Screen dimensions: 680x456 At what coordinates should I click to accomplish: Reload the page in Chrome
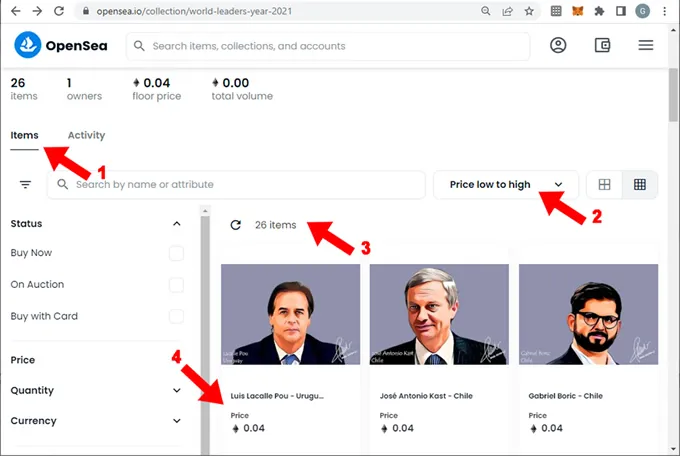(x=59, y=11)
